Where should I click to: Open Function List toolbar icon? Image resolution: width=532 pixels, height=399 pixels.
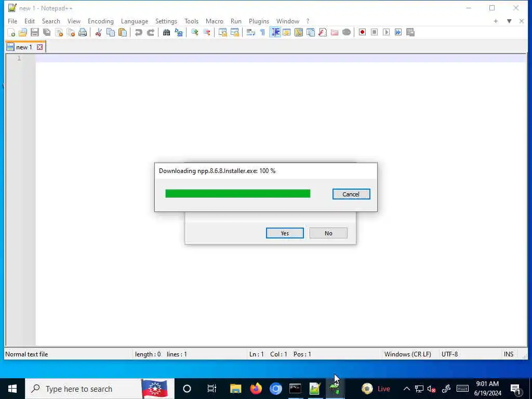(x=323, y=32)
